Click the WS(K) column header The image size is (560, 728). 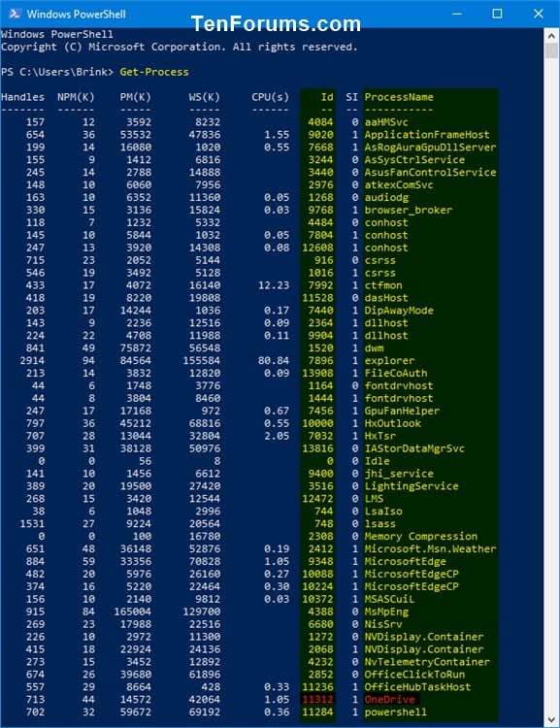pyautogui.click(x=205, y=97)
